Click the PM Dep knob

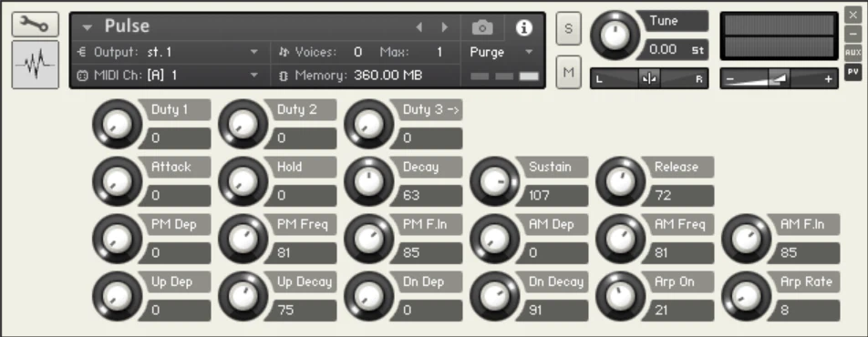pos(118,239)
